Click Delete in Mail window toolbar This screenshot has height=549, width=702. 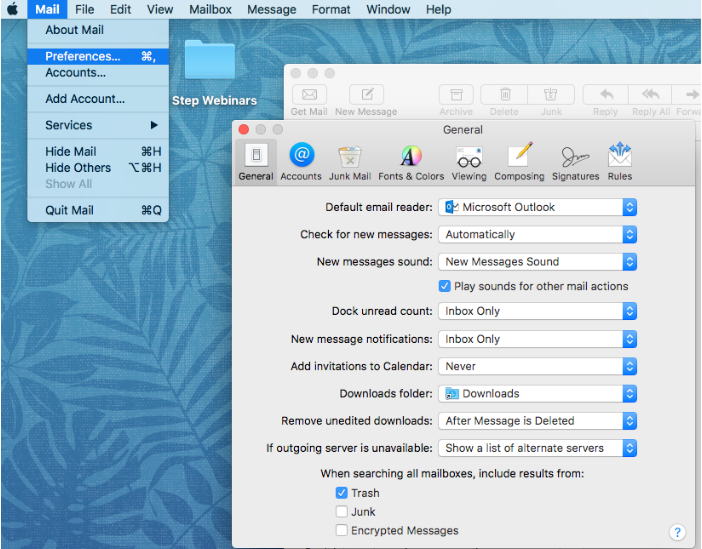coord(504,101)
